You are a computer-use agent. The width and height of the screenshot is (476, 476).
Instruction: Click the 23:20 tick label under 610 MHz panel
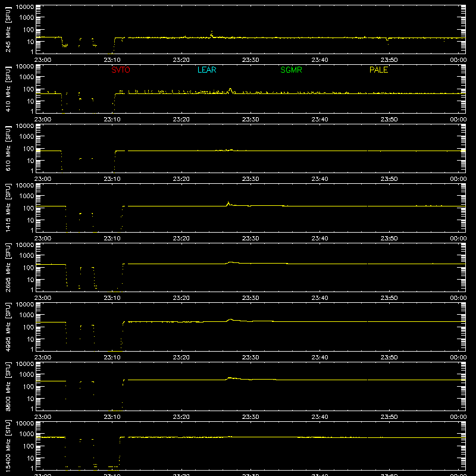click(x=181, y=179)
